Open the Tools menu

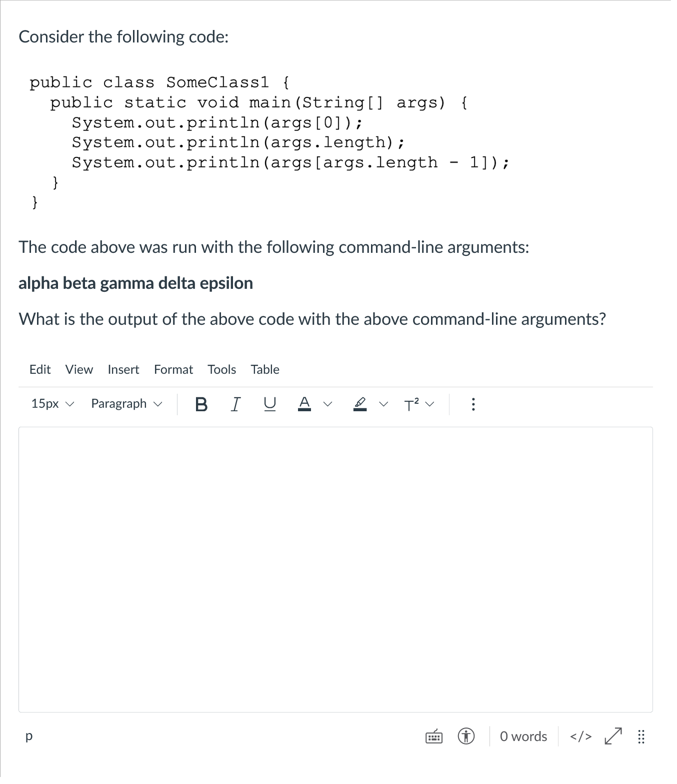(221, 369)
